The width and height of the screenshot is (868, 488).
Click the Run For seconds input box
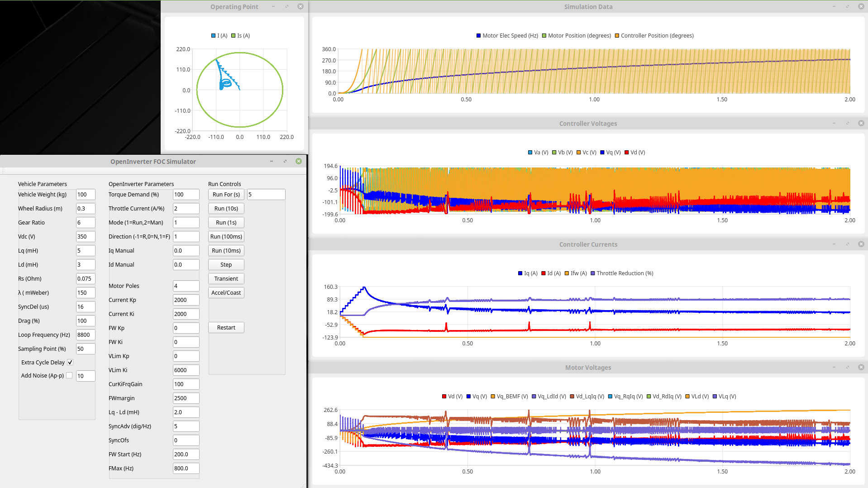click(x=266, y=194)
